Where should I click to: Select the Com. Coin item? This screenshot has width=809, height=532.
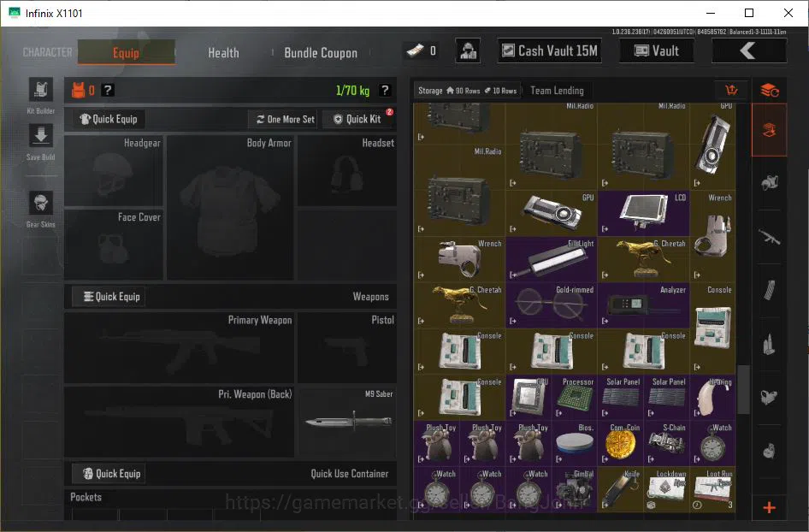(x=621, y=443)
